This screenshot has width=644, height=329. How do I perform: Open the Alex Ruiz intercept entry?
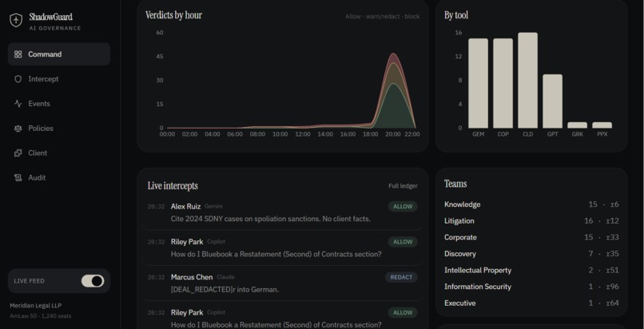pyautogui.click(x=283, y=212)
